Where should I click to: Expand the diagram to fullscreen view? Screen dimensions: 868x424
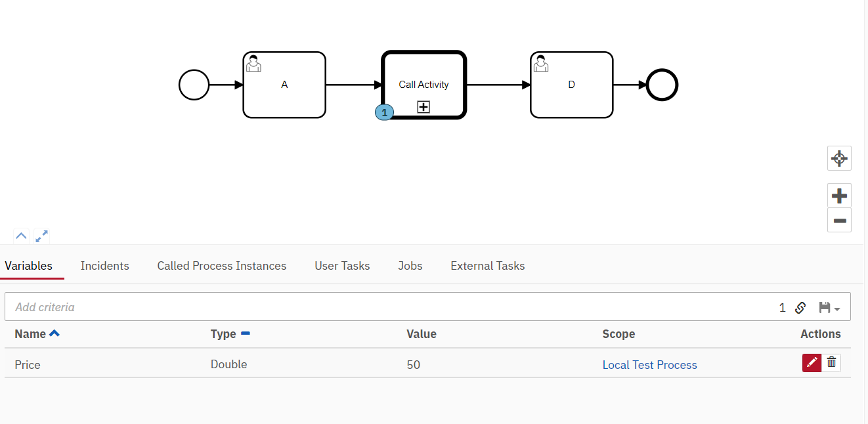(41, 236)
